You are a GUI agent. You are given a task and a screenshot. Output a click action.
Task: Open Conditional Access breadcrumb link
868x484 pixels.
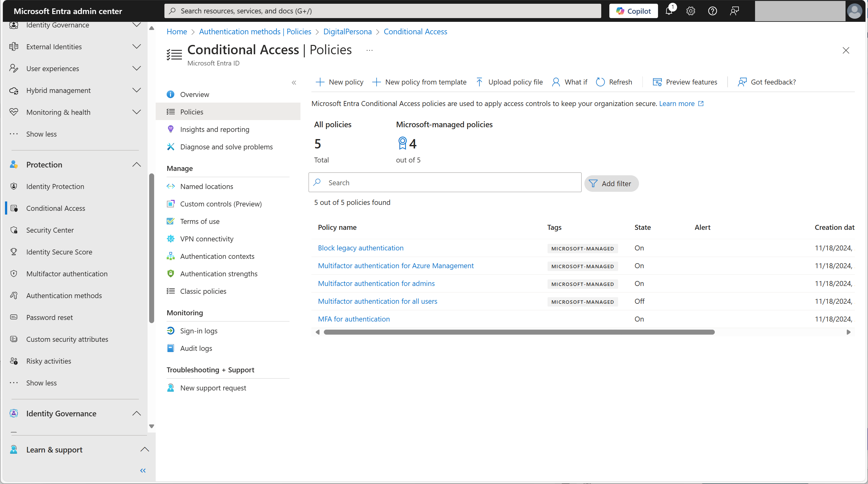click(416, 32)
